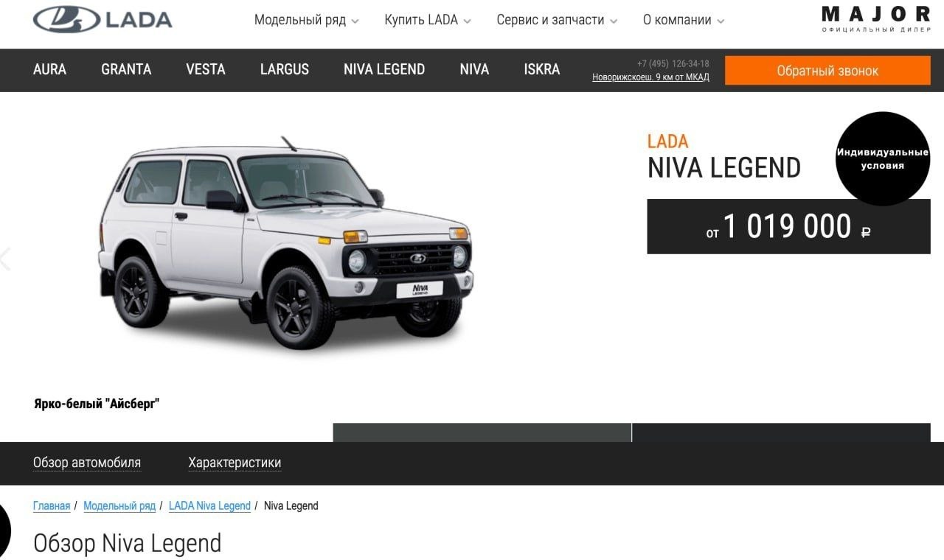Image resolution: width=944 pixels, height=560 pixels.
Task: Open the LARGUS model page
Action: click(285, 69)
